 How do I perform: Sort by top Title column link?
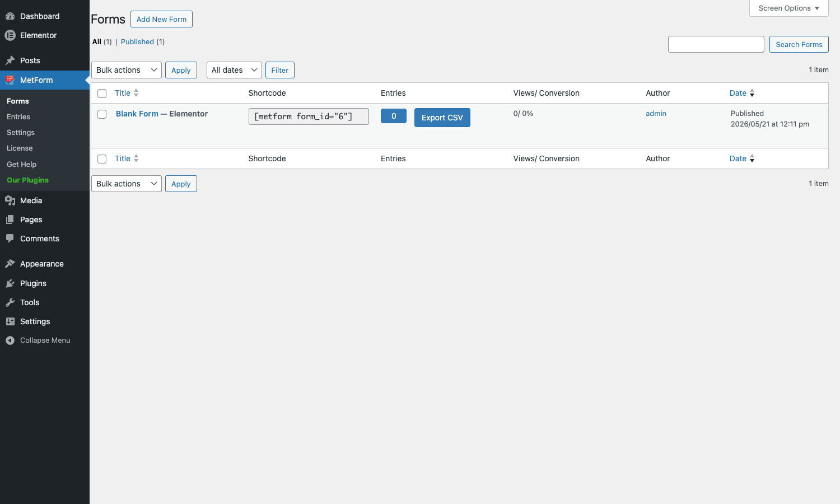tap(123, 93)
